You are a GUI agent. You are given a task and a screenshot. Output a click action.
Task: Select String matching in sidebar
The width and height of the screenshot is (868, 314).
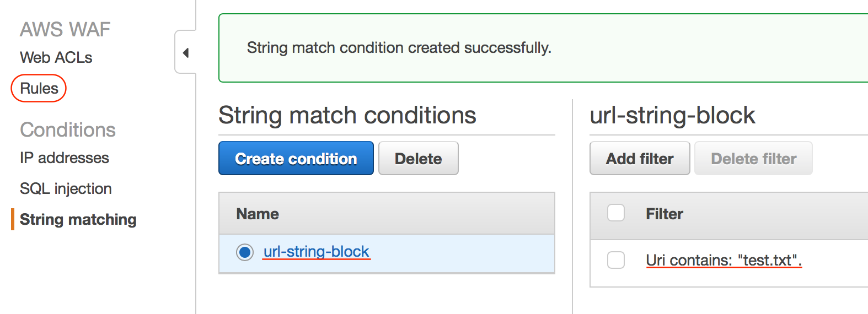coord(78,220)
